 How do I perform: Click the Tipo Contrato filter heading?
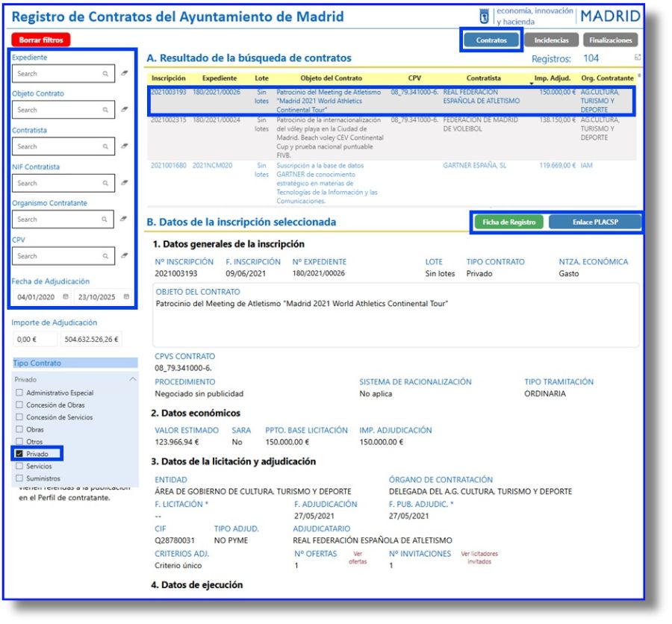point(75,363)
